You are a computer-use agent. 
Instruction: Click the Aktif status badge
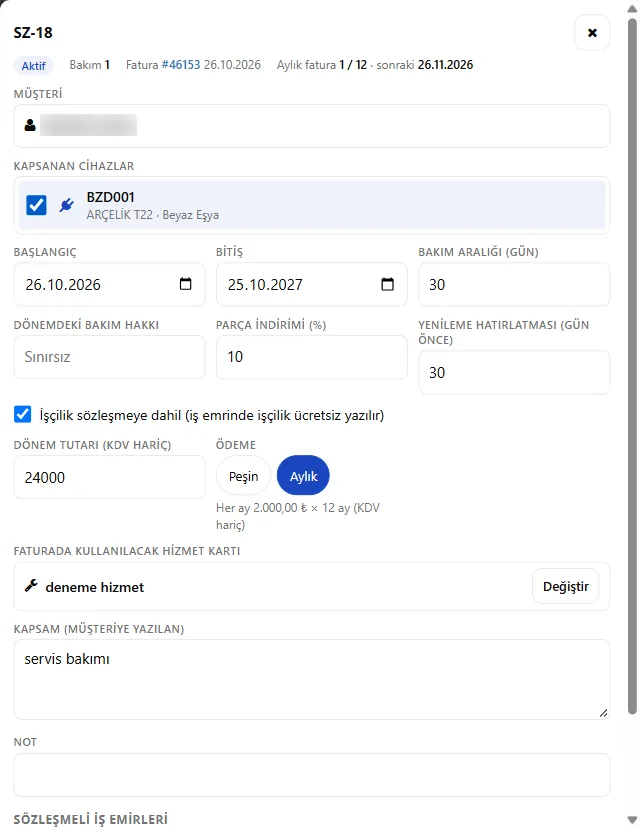point(33,65)
